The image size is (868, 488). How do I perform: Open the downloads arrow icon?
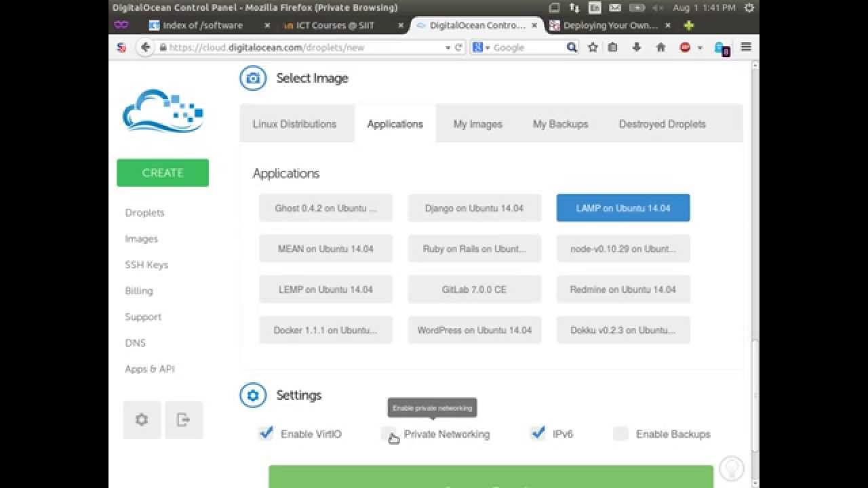pos(637,47)
